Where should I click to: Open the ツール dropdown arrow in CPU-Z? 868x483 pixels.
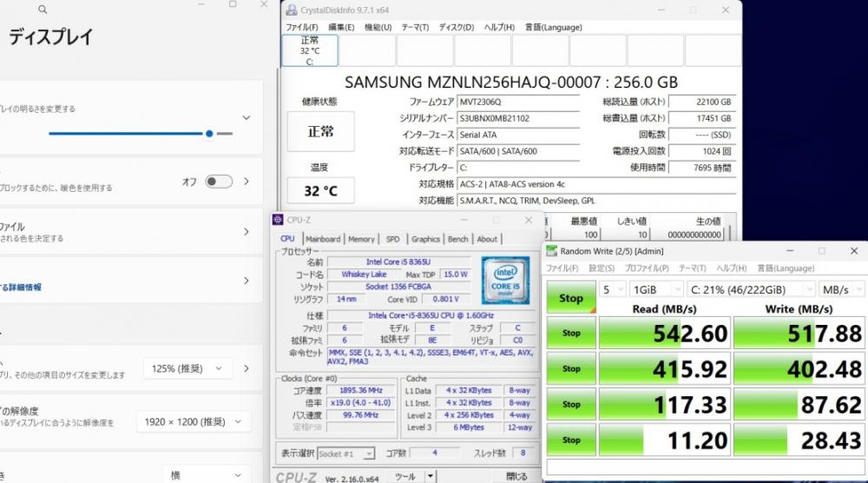(x=431, y=476)
